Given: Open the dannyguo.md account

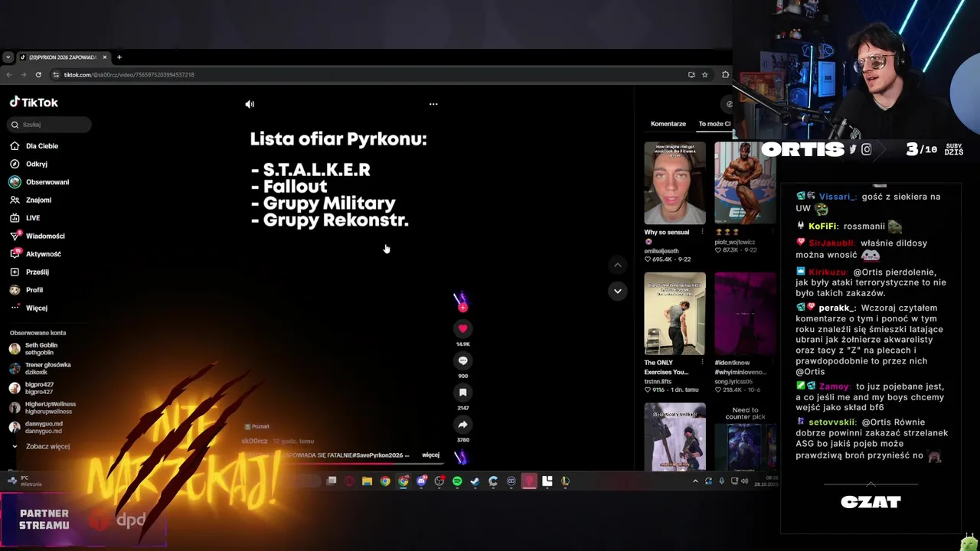Looking at the screenshot, I should 36,427.
